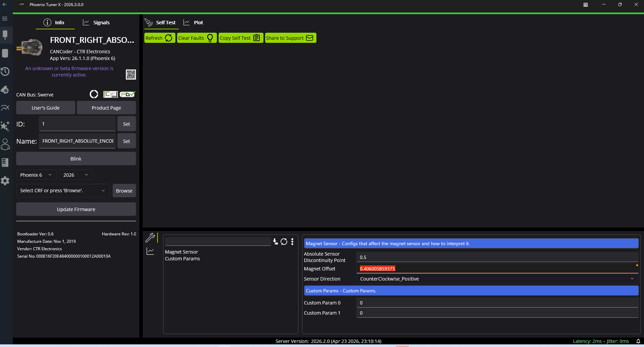Click the CAN FD status icon
Viewport: 644px width, 347px height.
point(128,94)
